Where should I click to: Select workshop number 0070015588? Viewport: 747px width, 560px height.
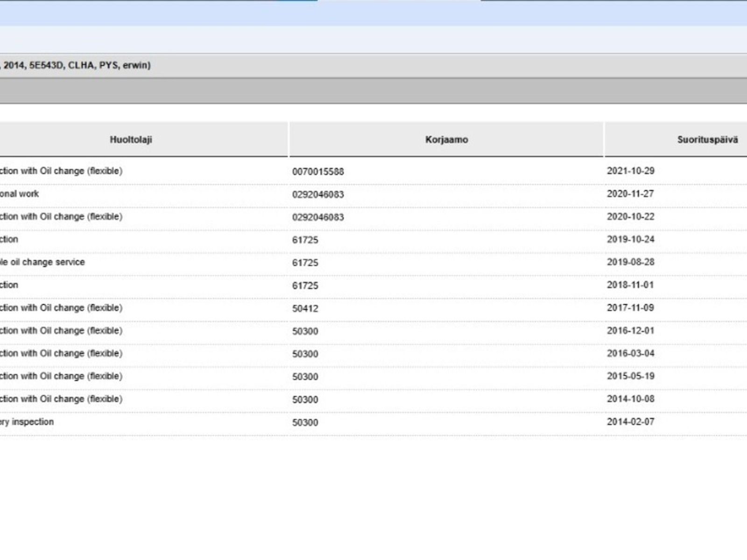tap(318, 172)
